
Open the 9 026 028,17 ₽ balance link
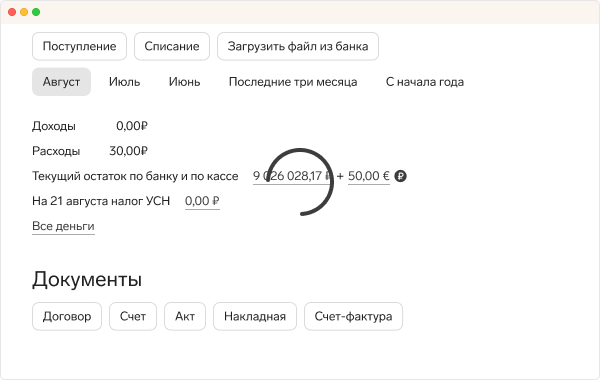click(292, 176)
